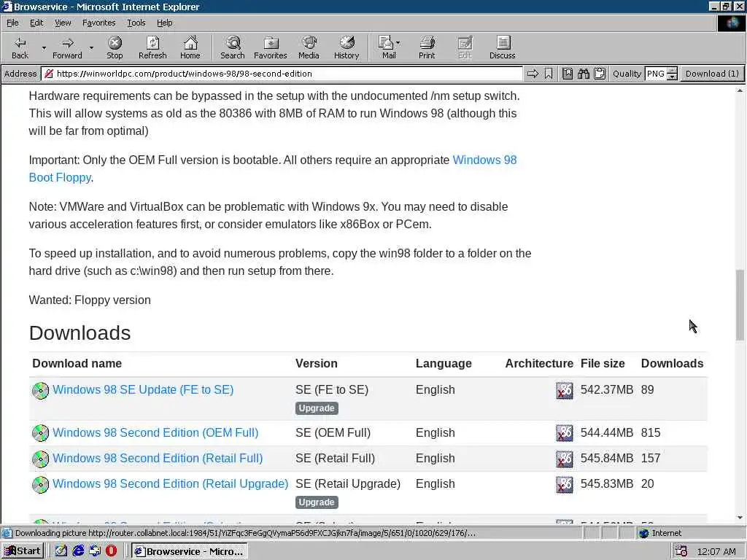Screen dimensions: 747x560
Task: Click the x86 architecture icon in 544.44MB row
Action: [565, 433]
